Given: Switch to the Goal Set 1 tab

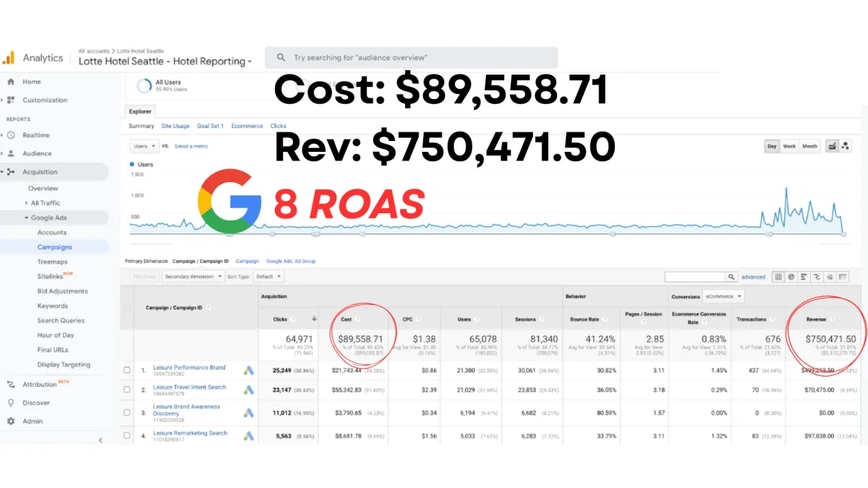Looking at the screenshot, I should [x=210, y=126].
